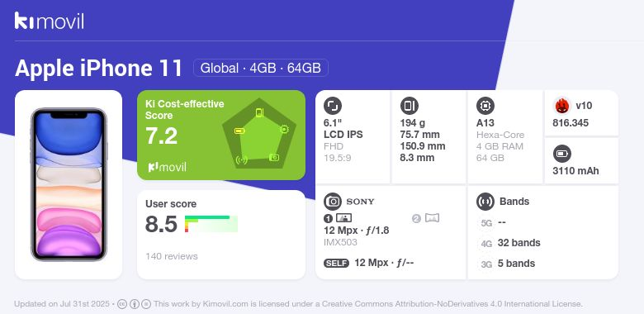644x314 pixels.
Task: Click the Global · 4GB · 64GB variant badge
Action: click(x=261, y=68)
